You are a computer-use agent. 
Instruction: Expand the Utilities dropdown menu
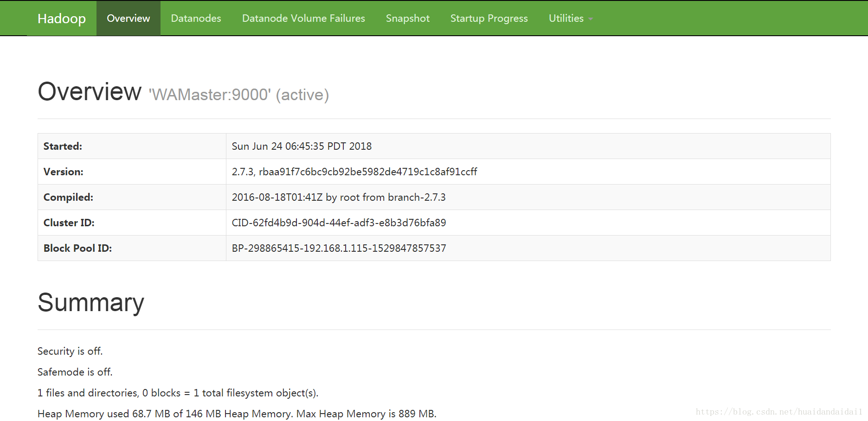point(571,18)
